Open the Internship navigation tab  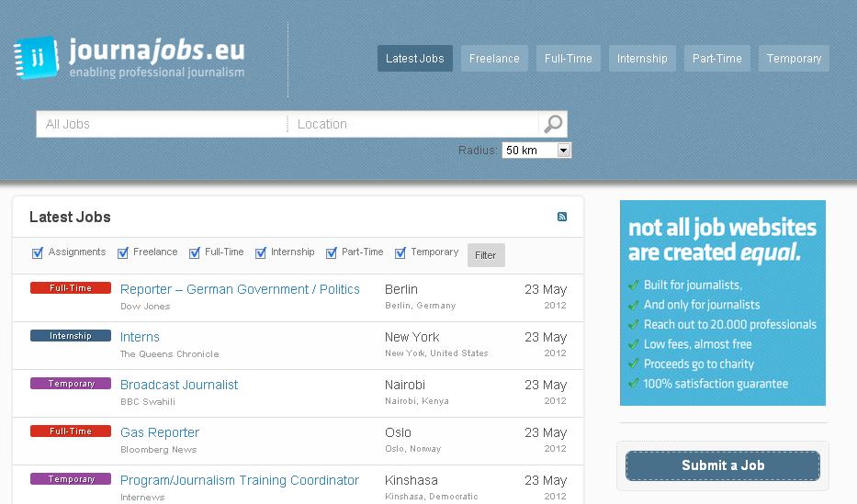coord(642,59)
